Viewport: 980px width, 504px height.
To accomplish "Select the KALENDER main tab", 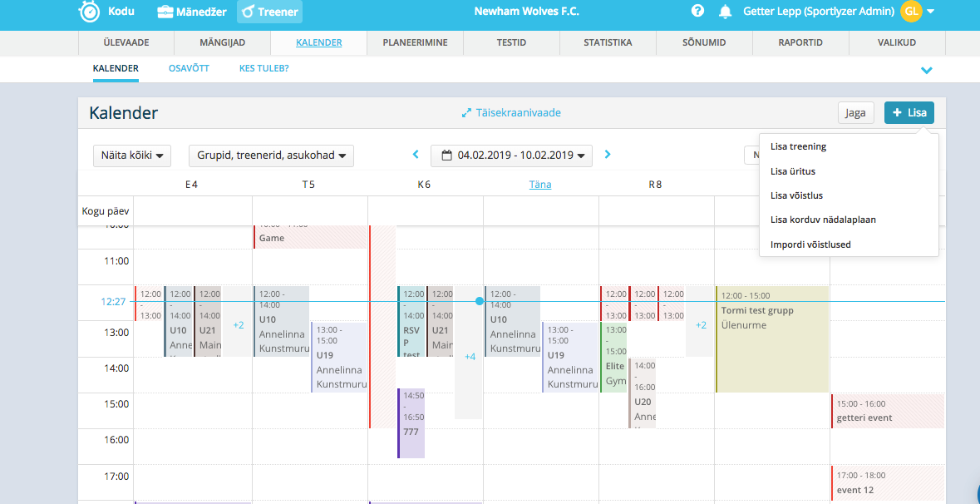I will (318, 43).
